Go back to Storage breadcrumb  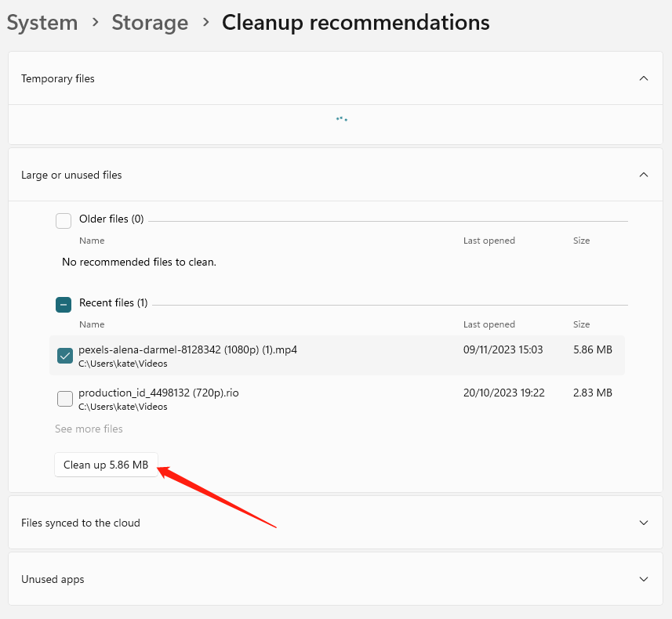[150, 23]
